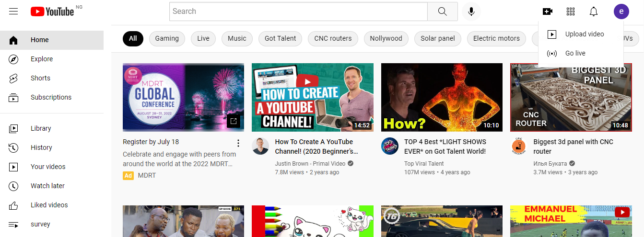Open the notifications bell
The image size is (644, 237).
(x=594, y=11)
